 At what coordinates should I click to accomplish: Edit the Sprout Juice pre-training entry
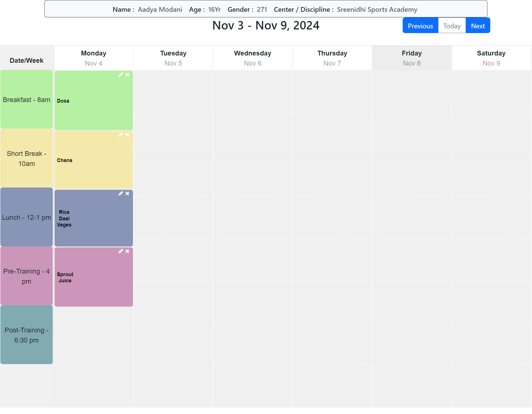click(121, 251)
